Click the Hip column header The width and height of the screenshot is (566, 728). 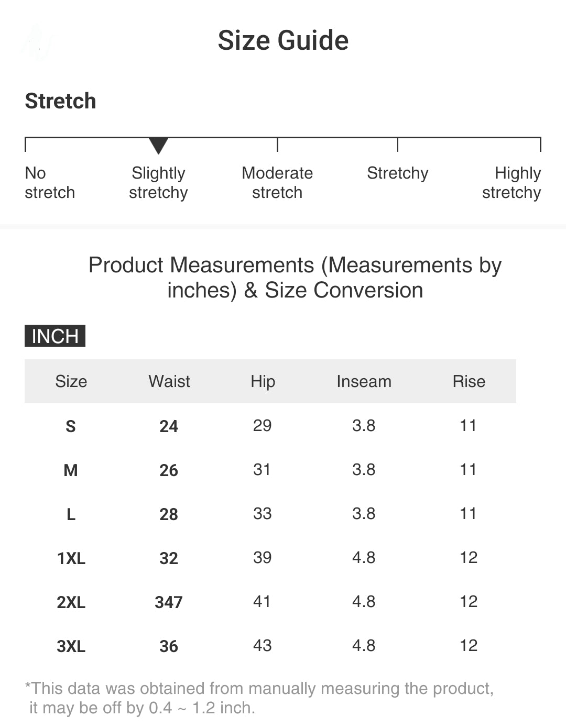(x=263, y=381)
